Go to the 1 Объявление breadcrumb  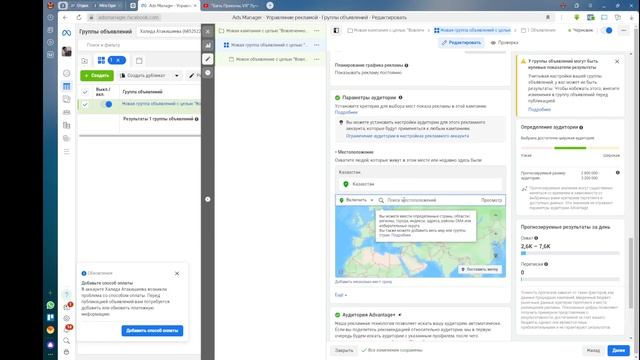click(538, 31)
